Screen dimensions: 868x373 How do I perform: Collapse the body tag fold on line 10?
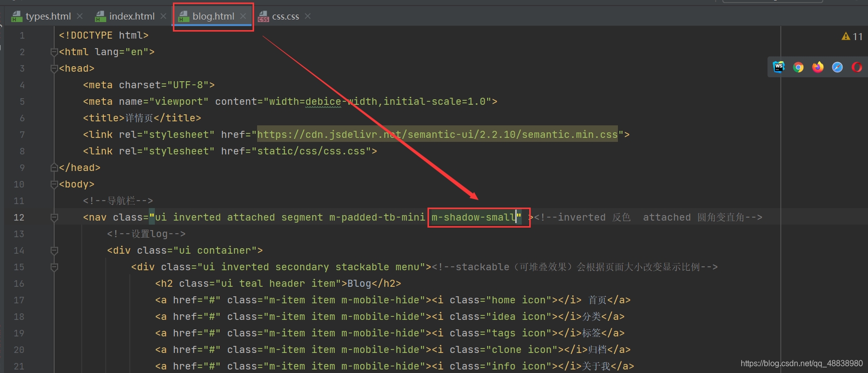tap(54, 184)
